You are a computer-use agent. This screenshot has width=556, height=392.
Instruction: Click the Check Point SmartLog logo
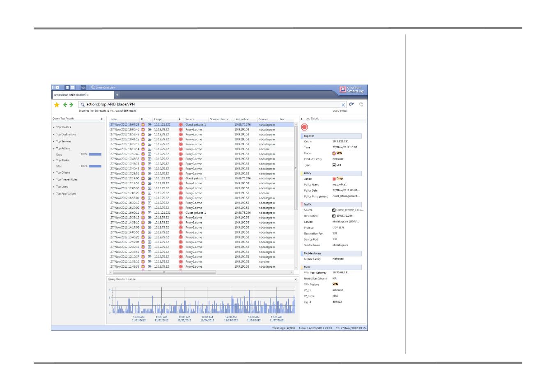(352, 89)
